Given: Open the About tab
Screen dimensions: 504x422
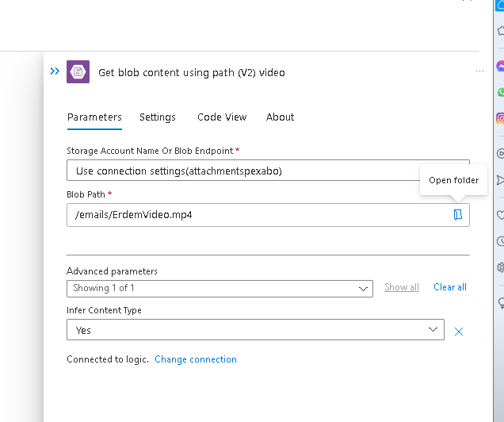Looking at the screenshot, I should coord(280,117).
